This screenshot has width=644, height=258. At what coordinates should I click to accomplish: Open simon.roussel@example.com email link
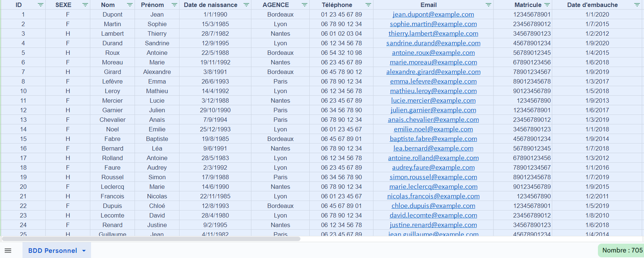pyautogui.click(x=433, y=177)
